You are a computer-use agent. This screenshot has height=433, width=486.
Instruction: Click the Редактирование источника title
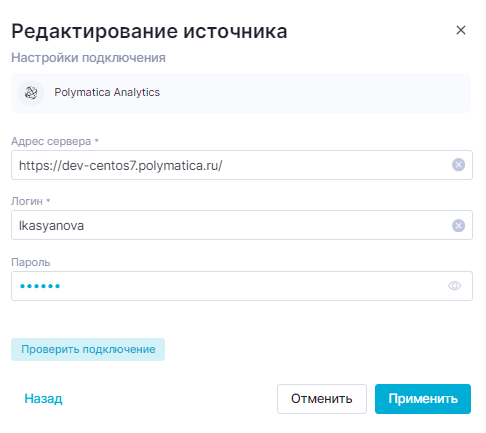[149, 31]
